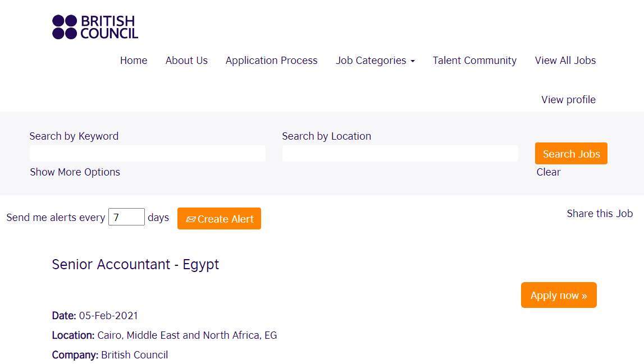Open the About Us page
The image size is (644, 364).
click(x=186, y=61)
